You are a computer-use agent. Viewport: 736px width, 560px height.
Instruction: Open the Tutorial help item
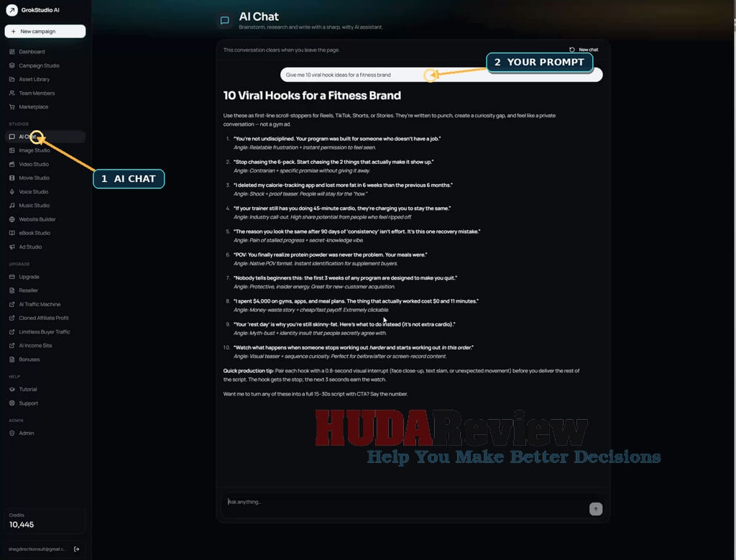point(45,389)
